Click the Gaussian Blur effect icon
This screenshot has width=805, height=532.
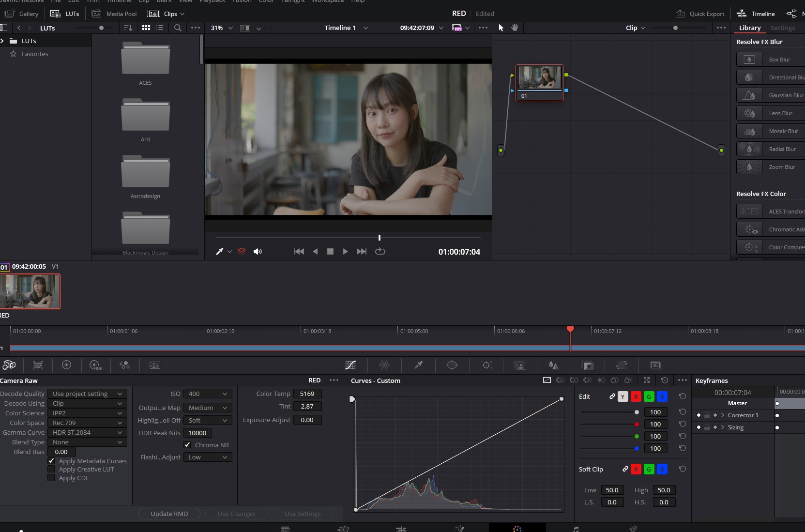[749, 95]
